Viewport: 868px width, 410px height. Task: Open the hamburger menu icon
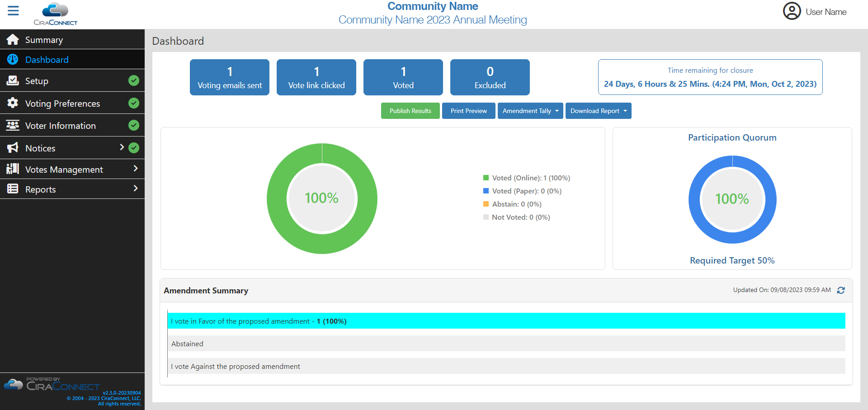coord(14,11)
